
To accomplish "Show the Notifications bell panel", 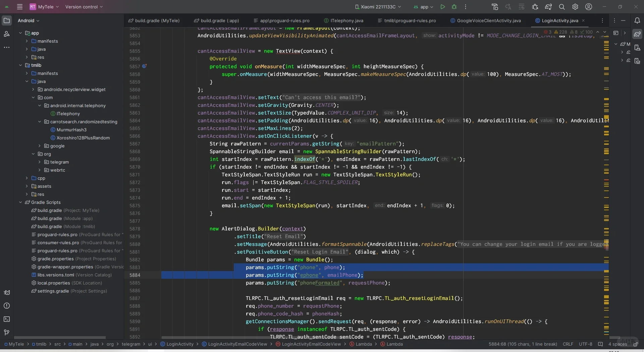I will 637,20.
